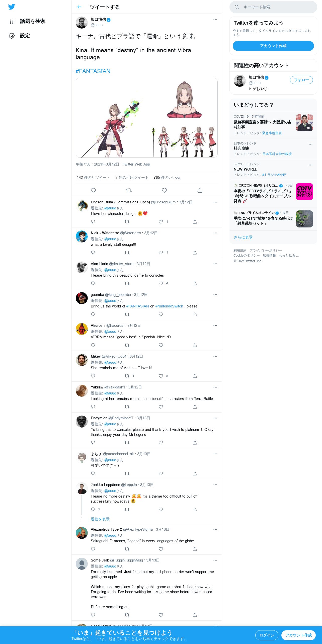Open options menu for 社会崩壊 trend
Viewport: 322px width, 644px height.
(310, 144)
